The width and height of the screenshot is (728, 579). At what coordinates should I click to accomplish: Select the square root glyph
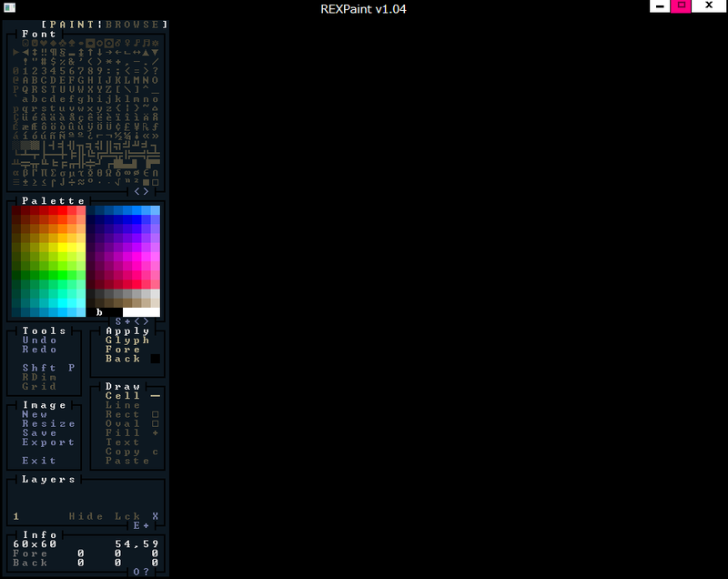118,182
